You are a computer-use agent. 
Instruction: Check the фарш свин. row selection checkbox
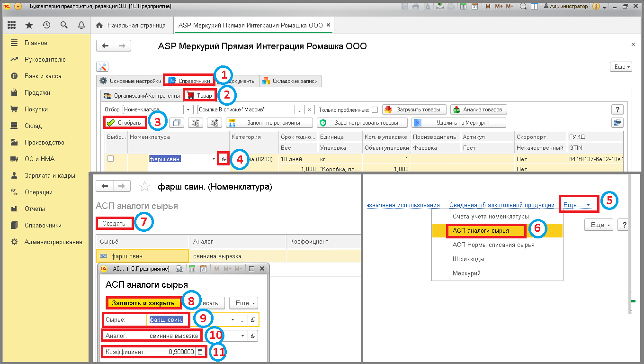pos(110,159)
